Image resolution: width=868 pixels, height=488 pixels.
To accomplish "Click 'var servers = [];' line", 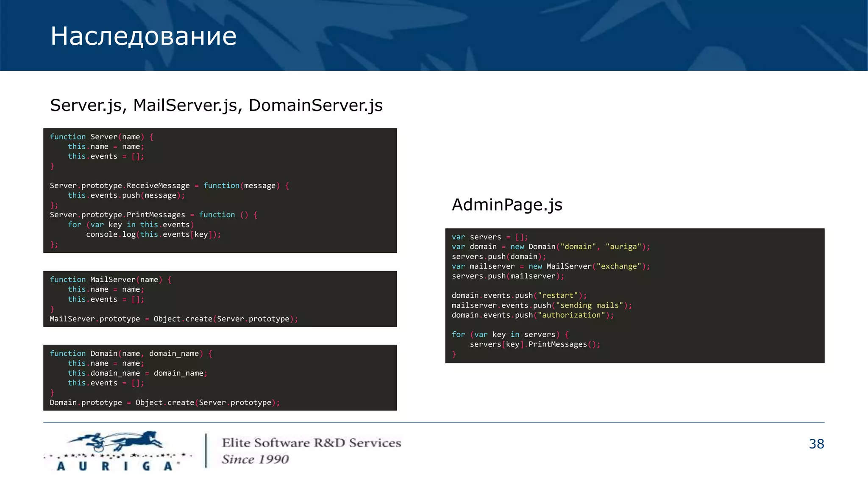I will [490, 237].
